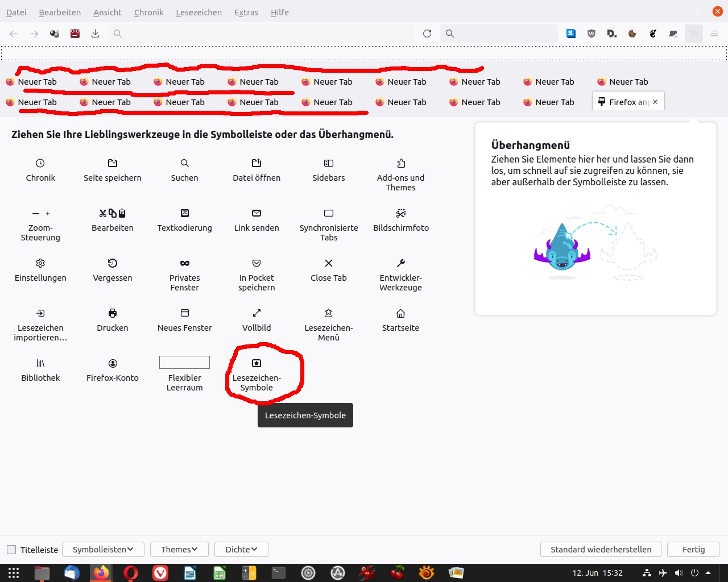The width and height of the screenshot is (728, 582).
Task: Select the Chronik history clock icon
Action: coord(40,163)
